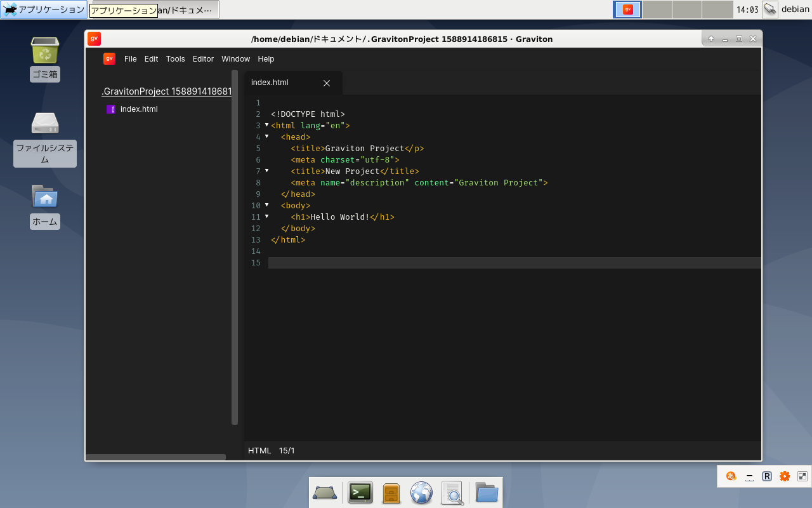Click the roll-up arrow button in the Graviton title bar
This screenshot has width=812, height=508.
pyautogui.click(x=711, y=39)
